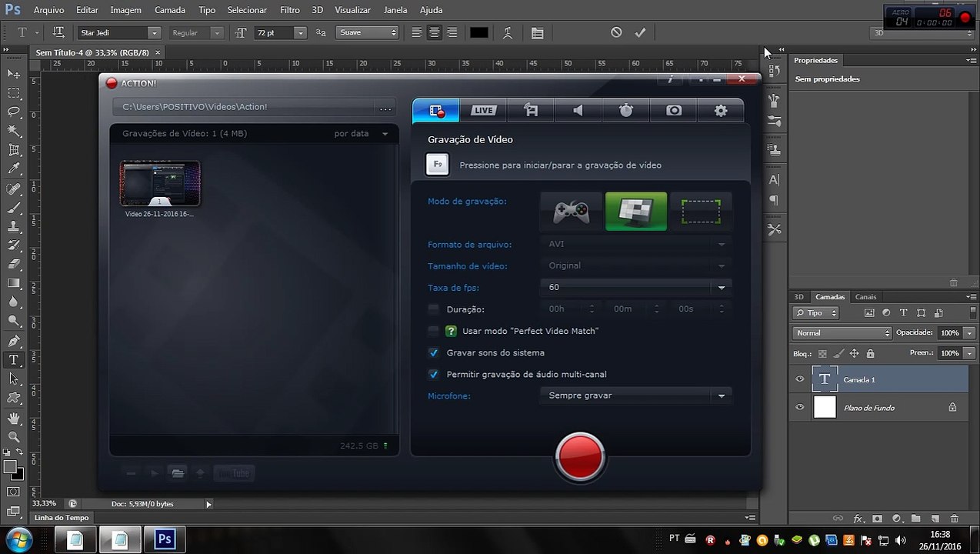Viewport: 980px width, 554px height.
Task: Click the F9 hotkey button
Action: [x=437, y=165]
